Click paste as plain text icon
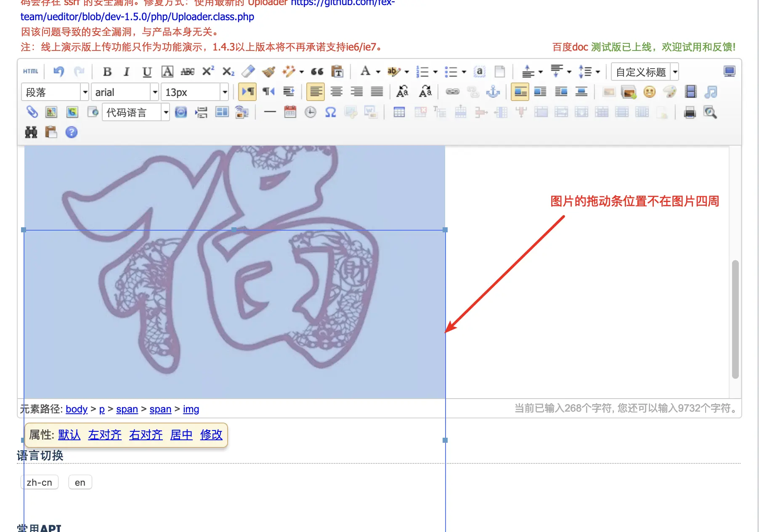The image size is (759, 532). [337, 72]
